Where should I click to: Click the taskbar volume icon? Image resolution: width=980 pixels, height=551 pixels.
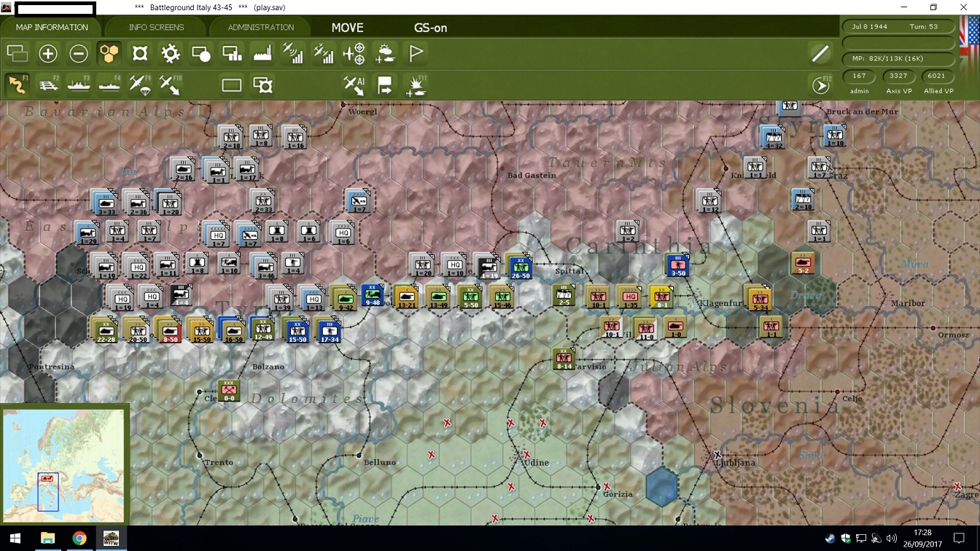pyautogui.click(x=891, y=539)
